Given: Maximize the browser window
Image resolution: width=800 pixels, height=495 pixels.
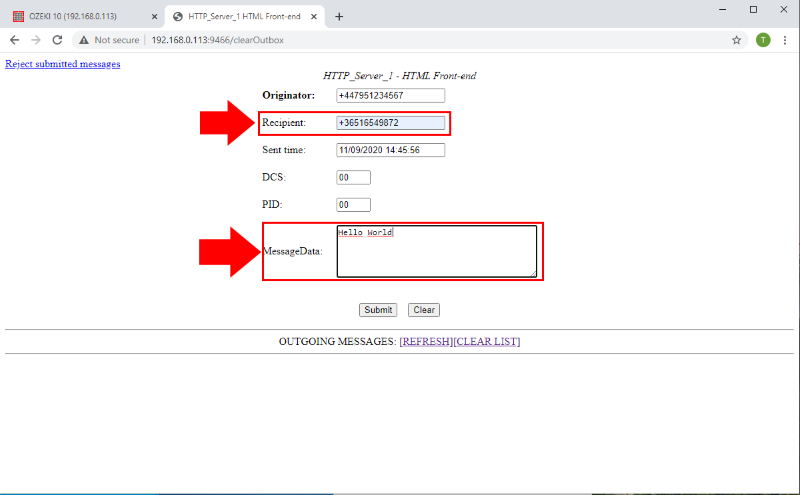Looking at the screenshot, I should (753, 9).
